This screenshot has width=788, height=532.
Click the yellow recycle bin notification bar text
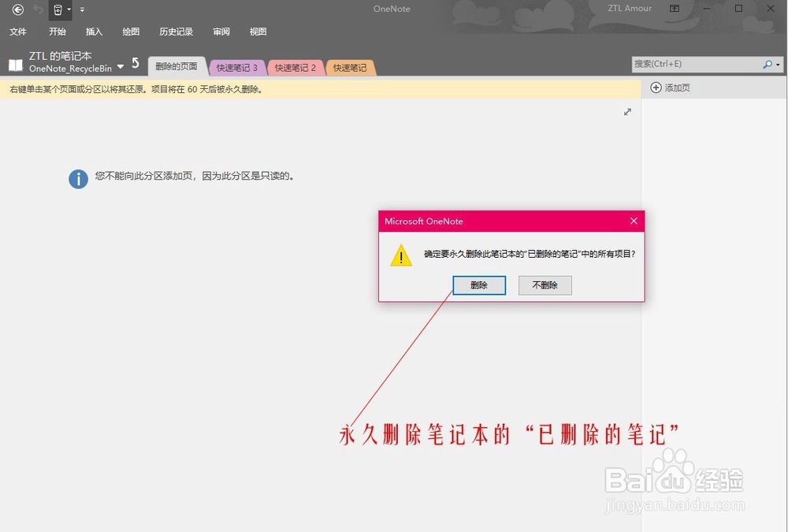coord(136,89)
